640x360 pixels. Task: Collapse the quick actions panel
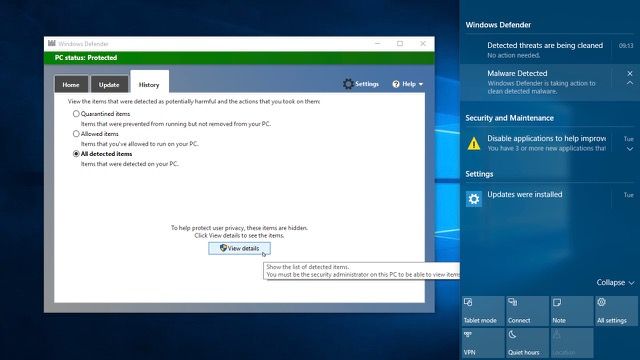pyautogui.click(x=615, y=282)
